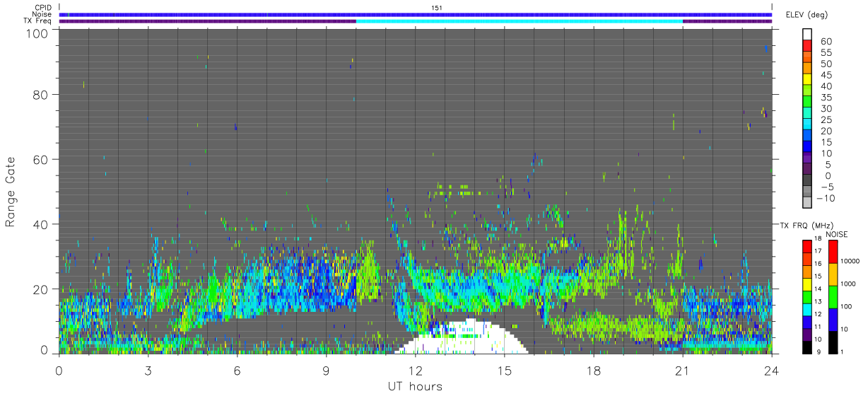
Task: Select the yellow swatch in ELEV colorbar
Action: tap(807, 81)
